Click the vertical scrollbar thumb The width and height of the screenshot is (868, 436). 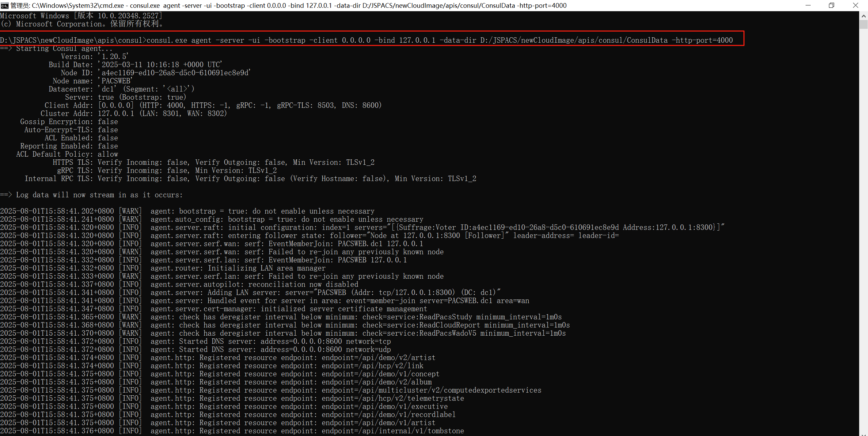point(864,24)
